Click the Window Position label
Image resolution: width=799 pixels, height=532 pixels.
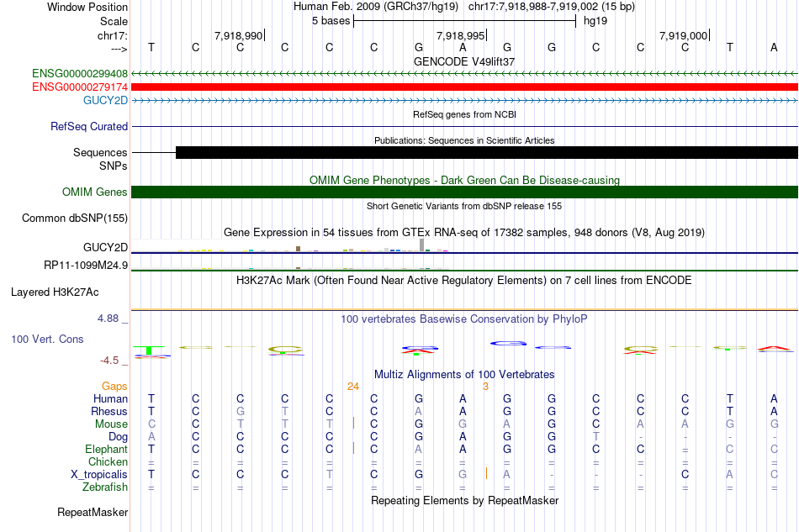point(87,7)
